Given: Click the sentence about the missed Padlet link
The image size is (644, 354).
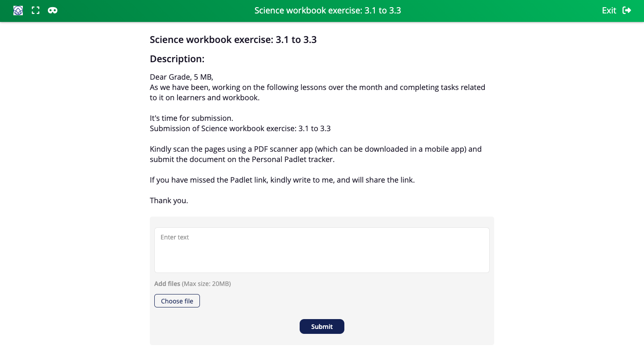Looking at the screenshot, I should [282, 180].
